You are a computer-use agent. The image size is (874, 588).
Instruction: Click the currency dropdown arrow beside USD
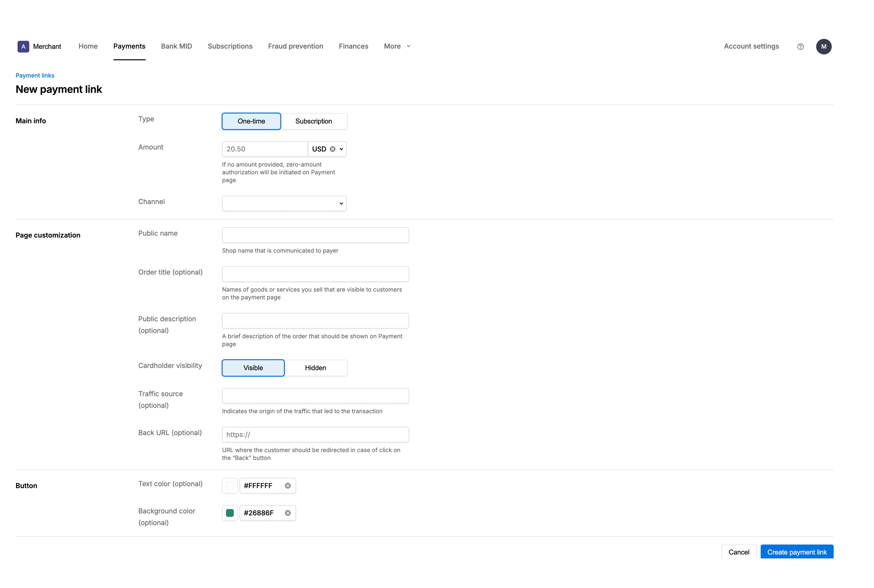pyautogui.click(x=341, y=149)
